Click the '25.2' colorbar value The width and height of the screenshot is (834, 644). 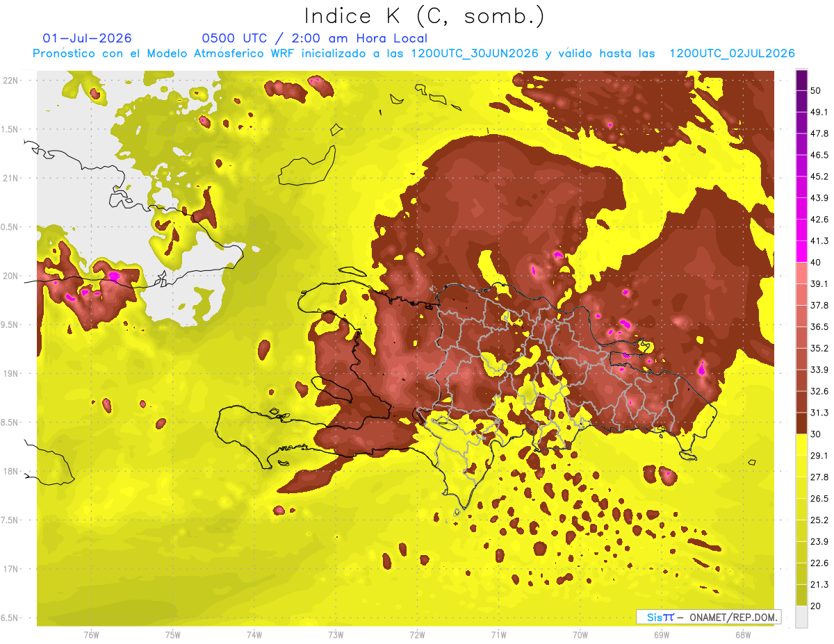pos(819,520)
